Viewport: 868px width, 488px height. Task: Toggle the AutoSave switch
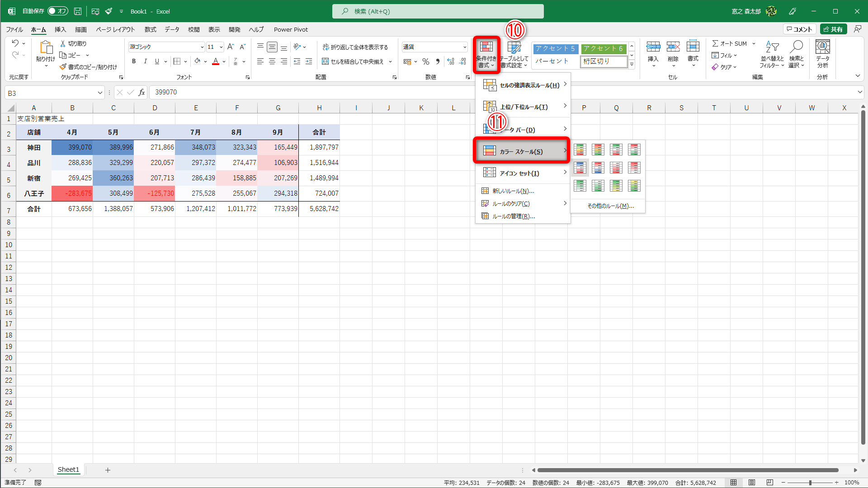[x=57, y=11]
